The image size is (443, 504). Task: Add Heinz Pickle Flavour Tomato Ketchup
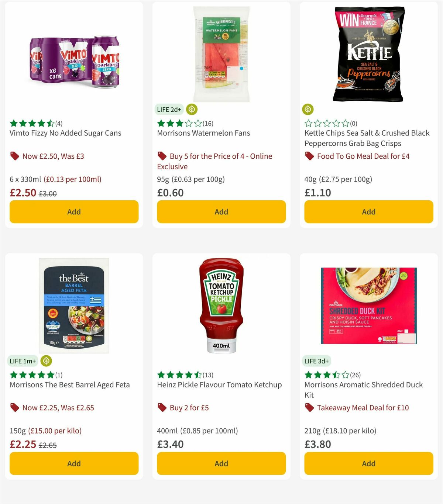tap(221, 463)
